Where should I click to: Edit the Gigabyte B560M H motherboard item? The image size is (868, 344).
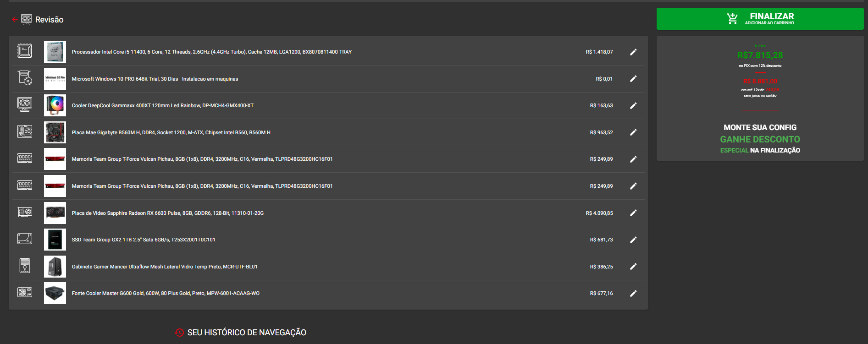[x=633, y=132]
